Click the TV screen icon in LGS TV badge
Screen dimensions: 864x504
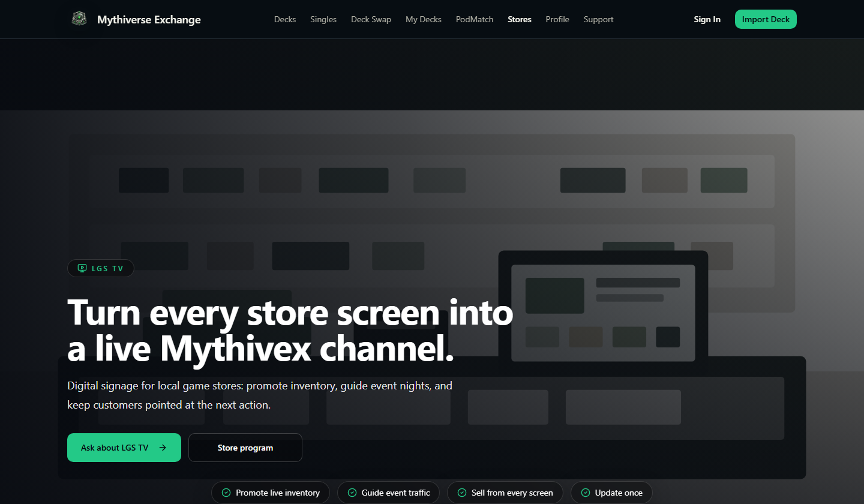click(82, 268)
